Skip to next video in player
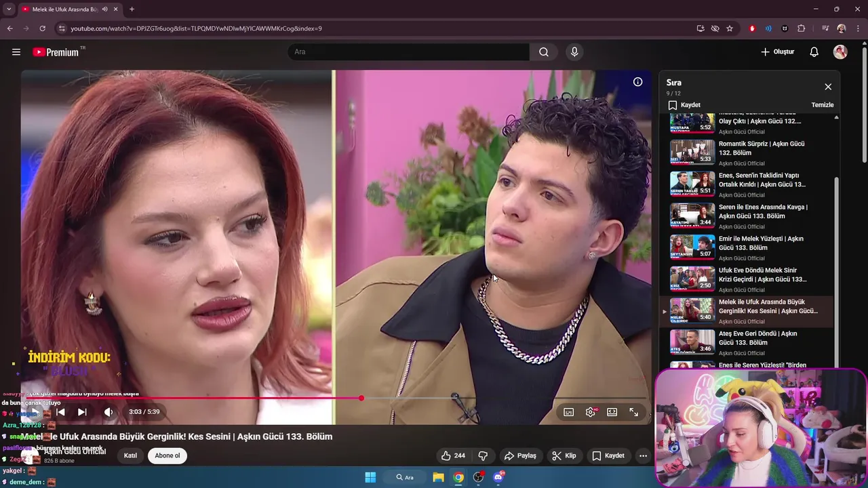 [x=82, y=411]
